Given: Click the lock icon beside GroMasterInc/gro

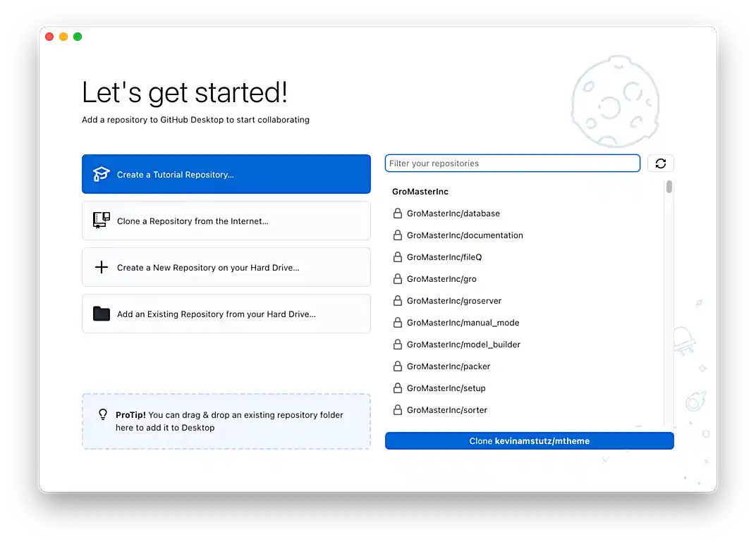Looking at the screenshot, I should pyautogui.click(x=397, y=279).
